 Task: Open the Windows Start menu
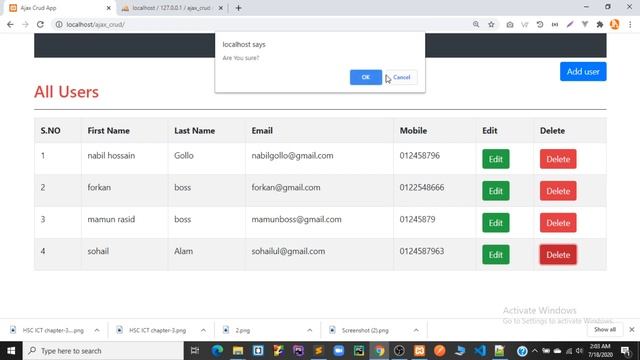(11, 351)
